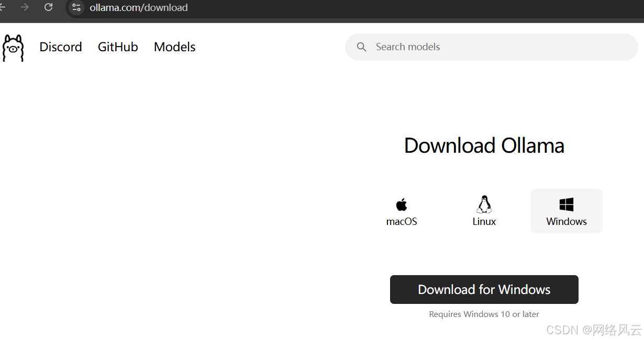Open the GitHub link
Viewport: 644px width, 340px height.
click(x=118, y=47)
